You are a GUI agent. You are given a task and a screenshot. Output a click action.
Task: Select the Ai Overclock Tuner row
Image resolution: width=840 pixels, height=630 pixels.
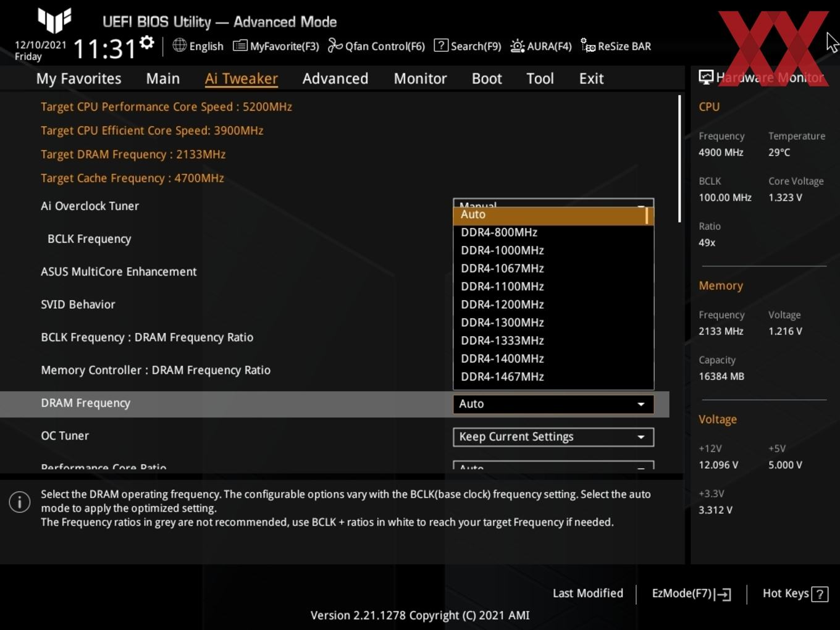(90, 206)
